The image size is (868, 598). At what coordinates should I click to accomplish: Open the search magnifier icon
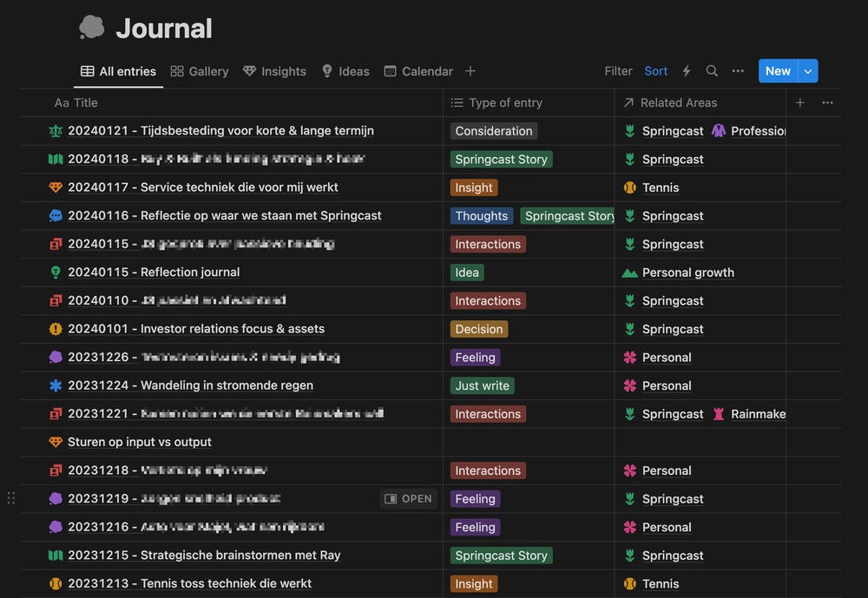pyautogui.click(x=712, y=71)
